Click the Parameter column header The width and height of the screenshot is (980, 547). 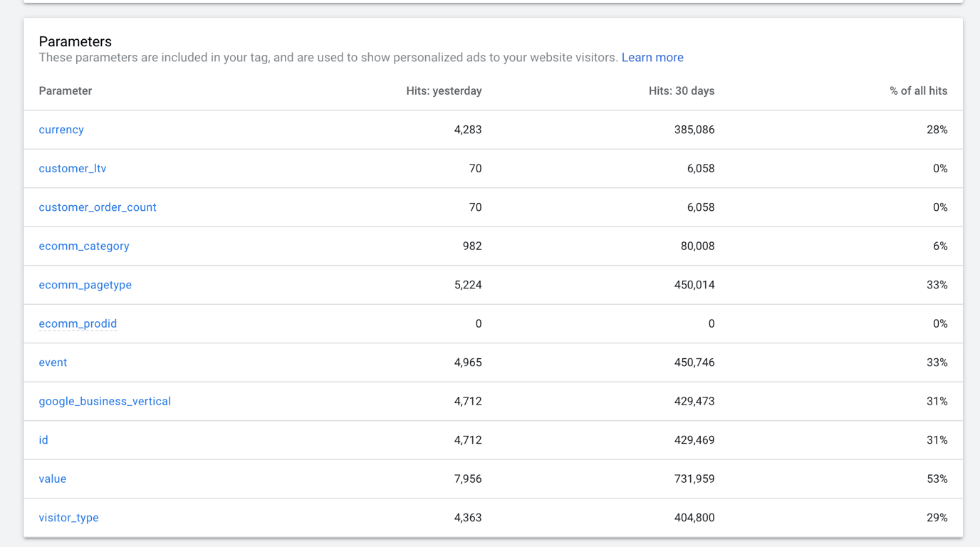[66, 91]
